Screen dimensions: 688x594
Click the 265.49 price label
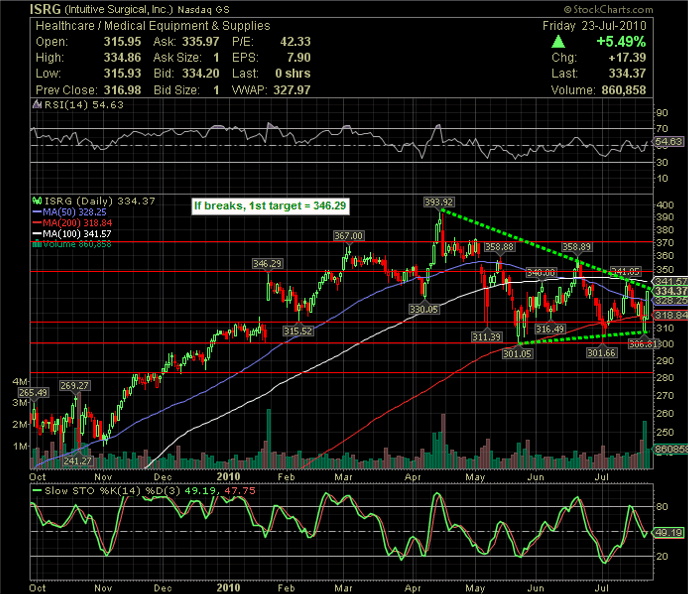(x=33, y=393)
